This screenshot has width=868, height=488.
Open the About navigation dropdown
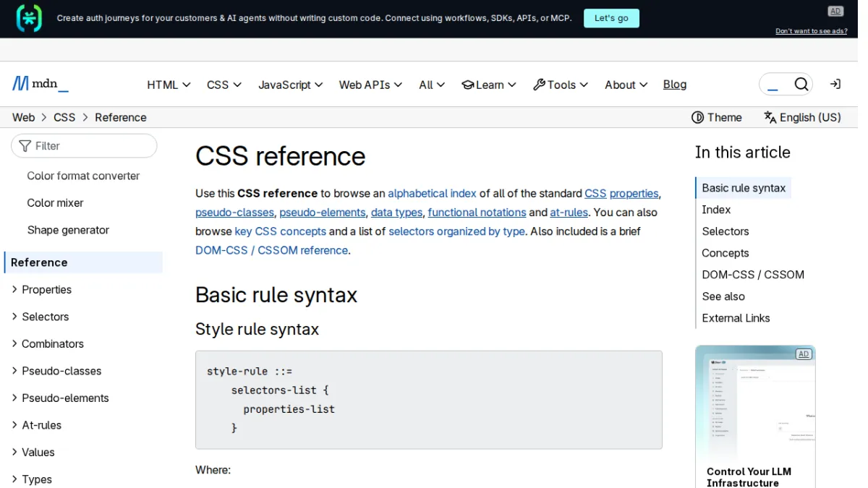pyautogui.click(x=626, y=85)
